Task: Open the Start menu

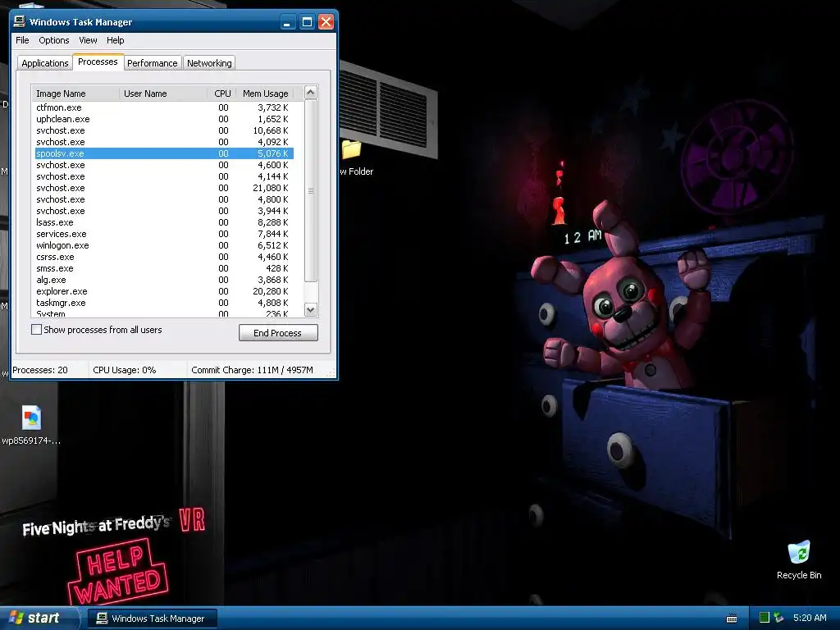Action: point(39,618)
